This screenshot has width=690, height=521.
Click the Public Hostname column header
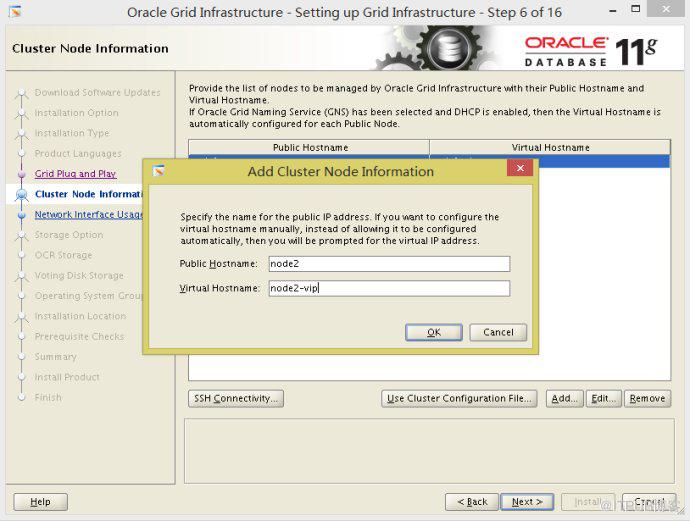click(x=309, y=147)
